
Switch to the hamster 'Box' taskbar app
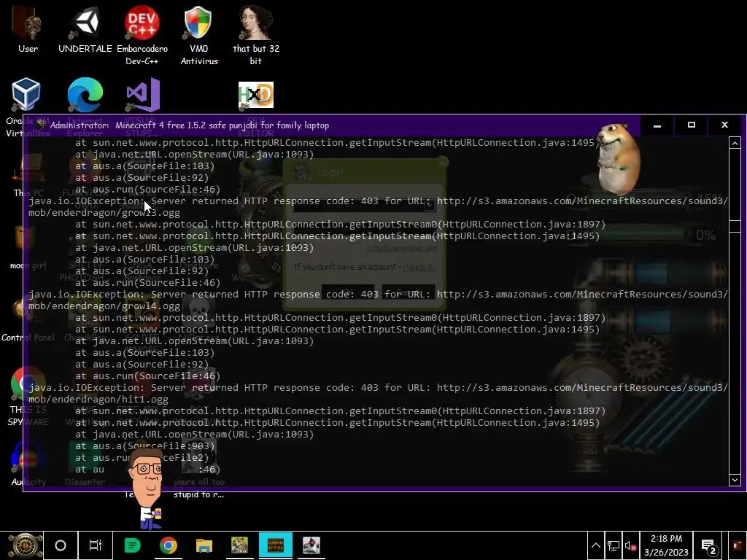[x=239, y=545]
